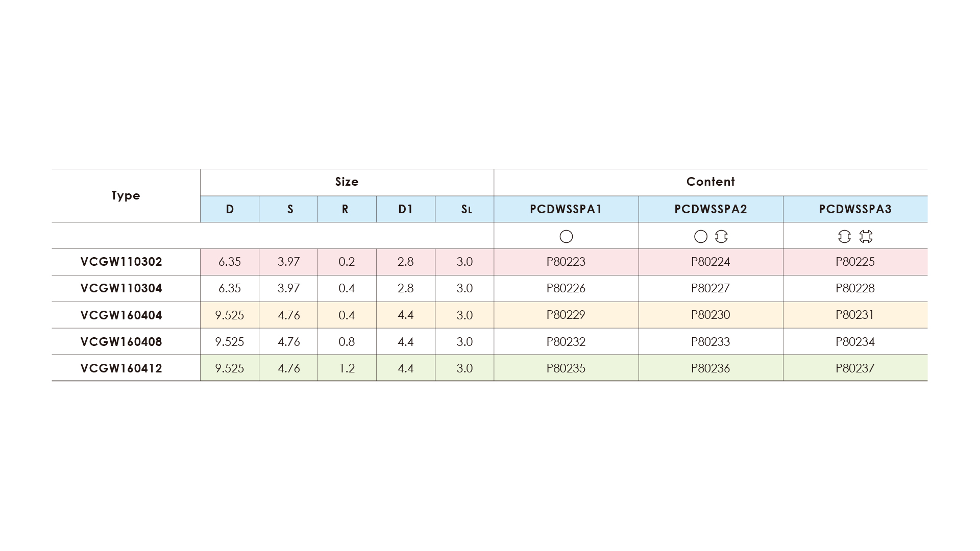Open product code P80230

(x=710, y=315)
